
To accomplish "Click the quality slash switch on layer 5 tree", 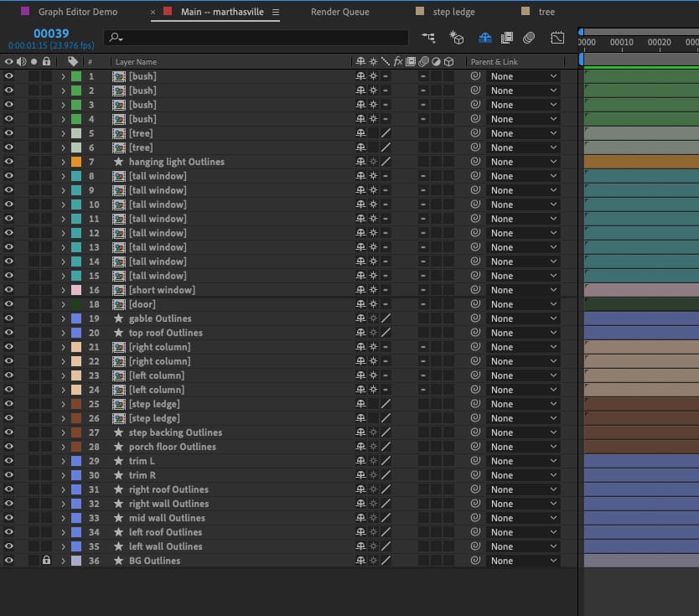I will [x=386, y=133].
